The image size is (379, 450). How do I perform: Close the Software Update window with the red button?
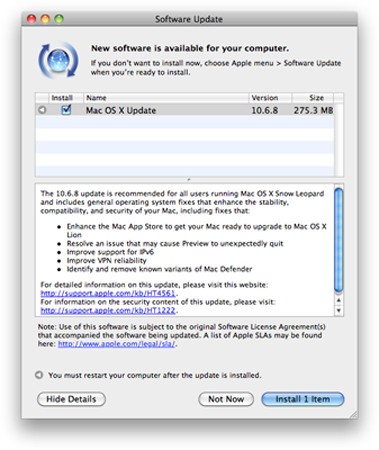click(31, 19)
